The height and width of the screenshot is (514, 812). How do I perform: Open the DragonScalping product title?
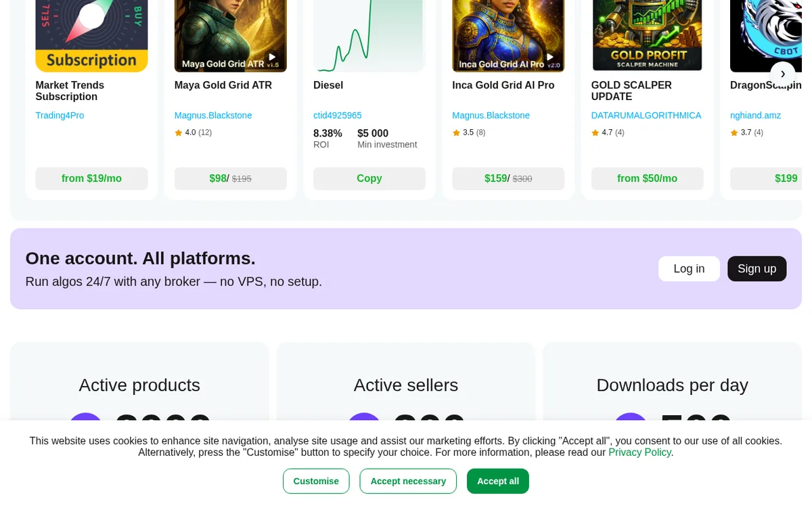766,85
